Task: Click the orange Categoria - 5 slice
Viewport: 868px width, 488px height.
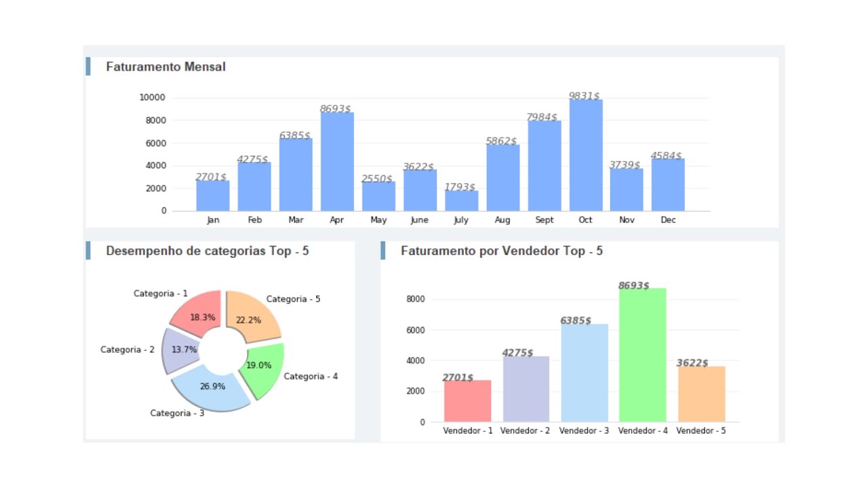Action: tap(252, 315)
